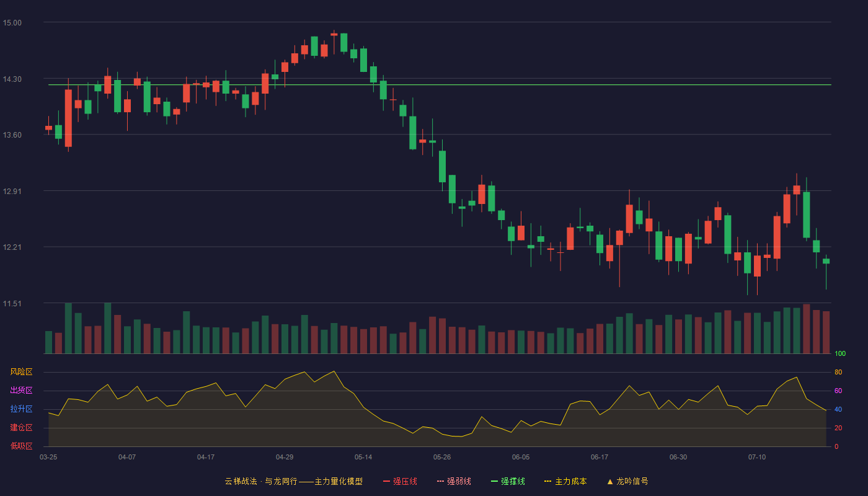Click the 风险区 zone label
Viewport: 868px width, 496px height.
[21, 372]
